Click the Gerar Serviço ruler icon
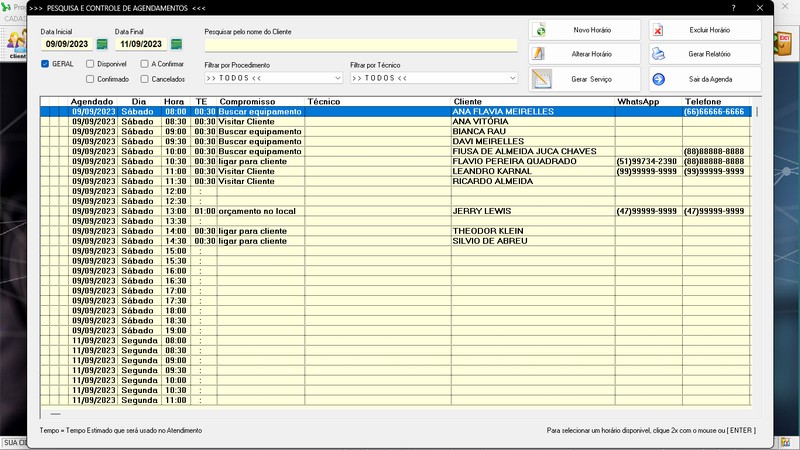Viewport: 800px width, 450px height. click(541, 79)
